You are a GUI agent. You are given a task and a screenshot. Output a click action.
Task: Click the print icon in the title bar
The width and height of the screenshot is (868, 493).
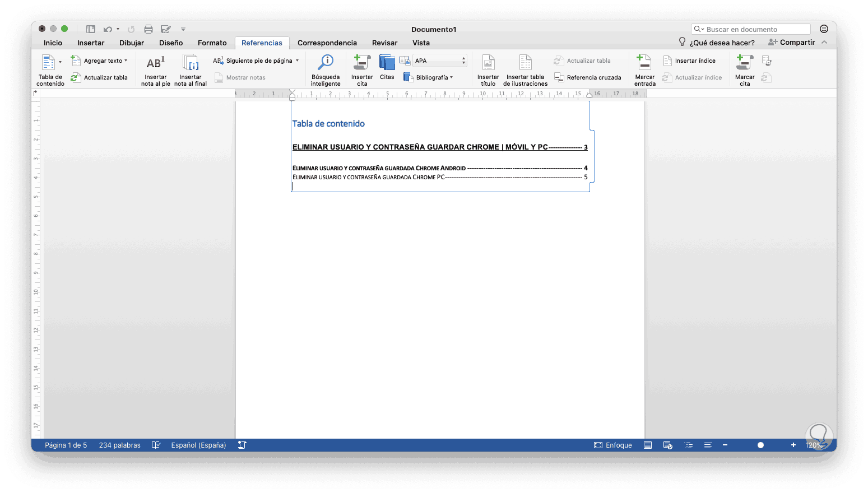[x=148, y=29]
